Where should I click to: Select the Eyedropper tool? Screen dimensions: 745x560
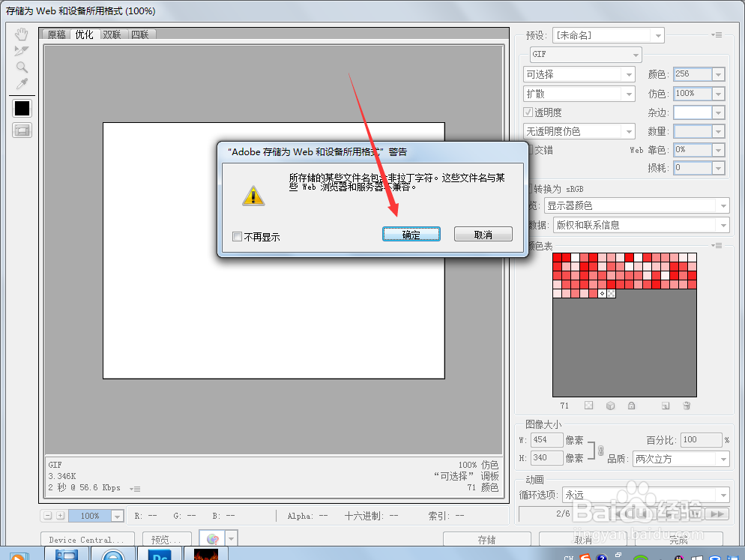pos(22,84)
